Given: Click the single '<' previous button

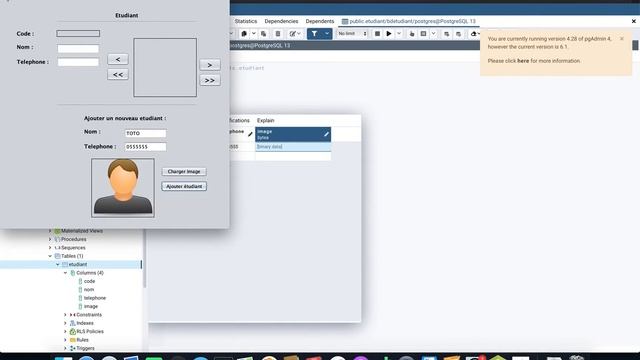Looking at the screenshot, I should click(x=118, y=60).
